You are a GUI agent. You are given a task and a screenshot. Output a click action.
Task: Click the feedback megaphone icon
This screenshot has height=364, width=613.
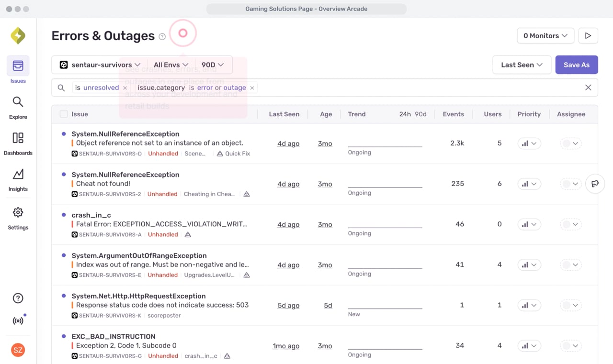tap(595, 184)
